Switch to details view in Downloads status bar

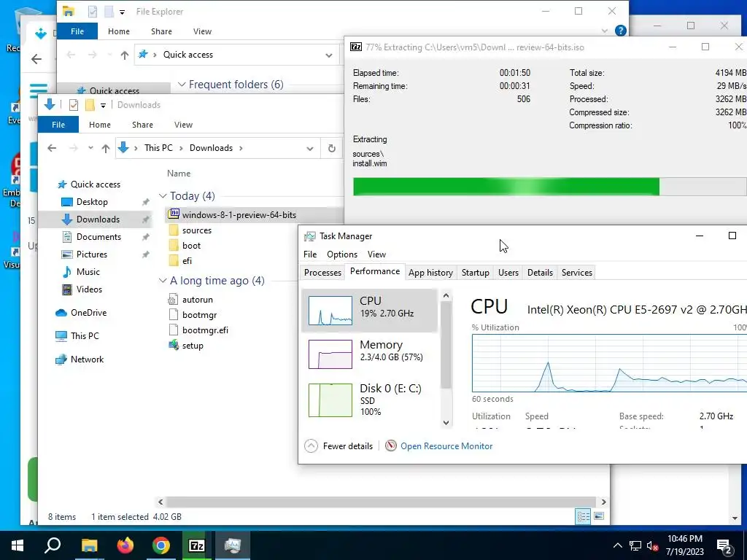pyautogui.click(x=583, y=516)
